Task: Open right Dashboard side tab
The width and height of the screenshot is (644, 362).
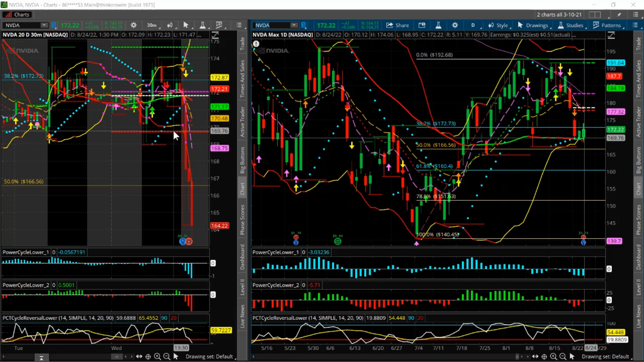Action: click(638, 257)
